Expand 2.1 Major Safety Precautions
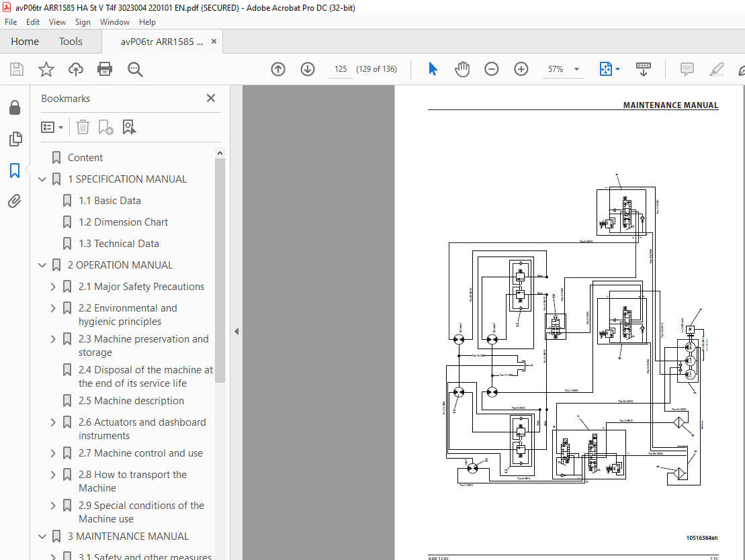This screenshot has height=560, width=745. [x=53, y=287]
